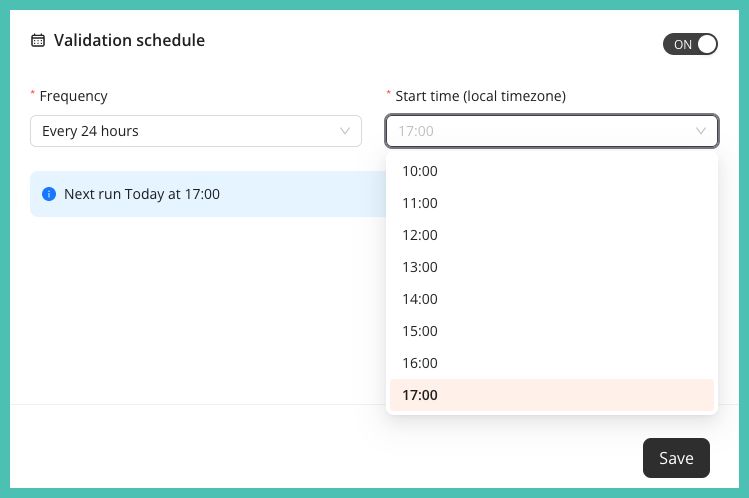Viewport: 749px width, 498px height.
Task: Click the calendar icon beside Validation schedule
Action: [x=38, y=41]
